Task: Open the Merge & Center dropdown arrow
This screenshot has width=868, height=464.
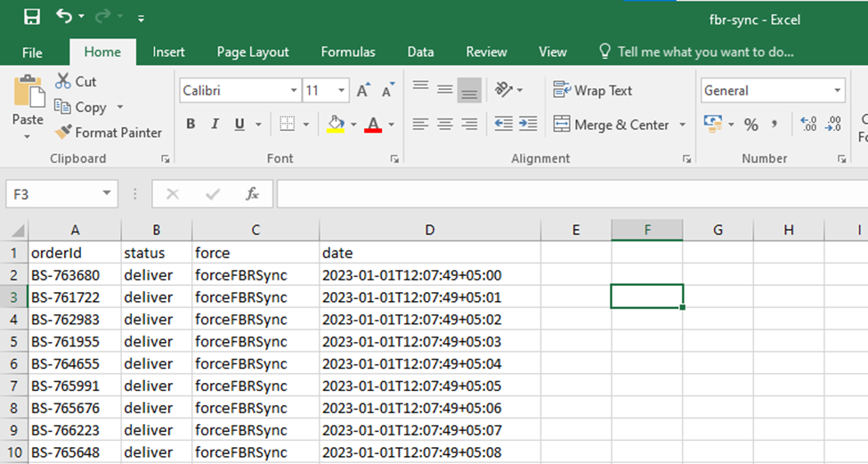Action: click(682, 125)
